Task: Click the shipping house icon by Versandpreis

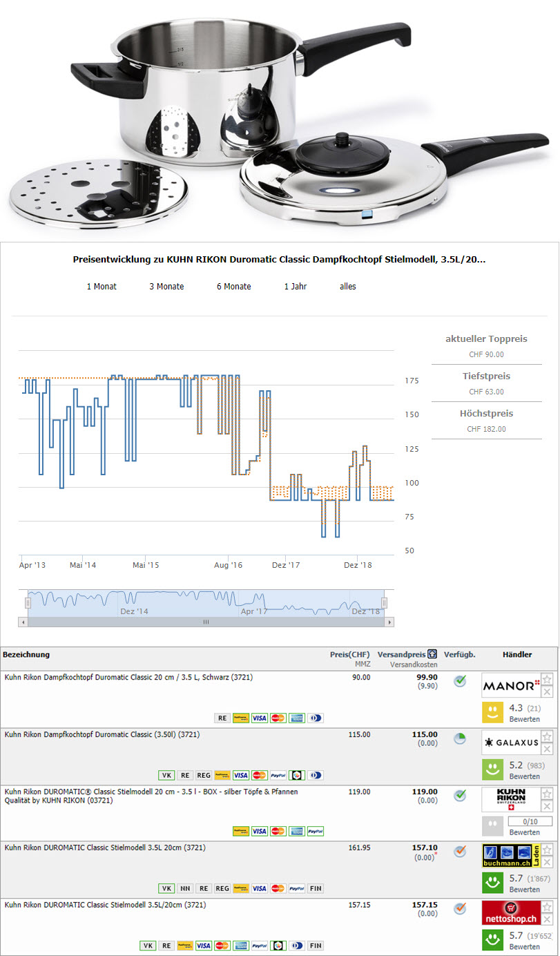Action: (x=432, y=653)
